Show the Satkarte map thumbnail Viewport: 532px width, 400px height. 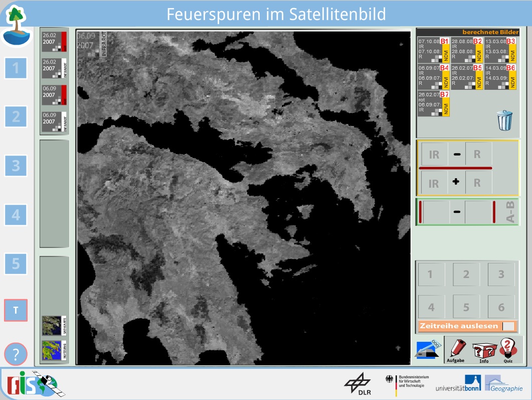[x=54, y=325]
